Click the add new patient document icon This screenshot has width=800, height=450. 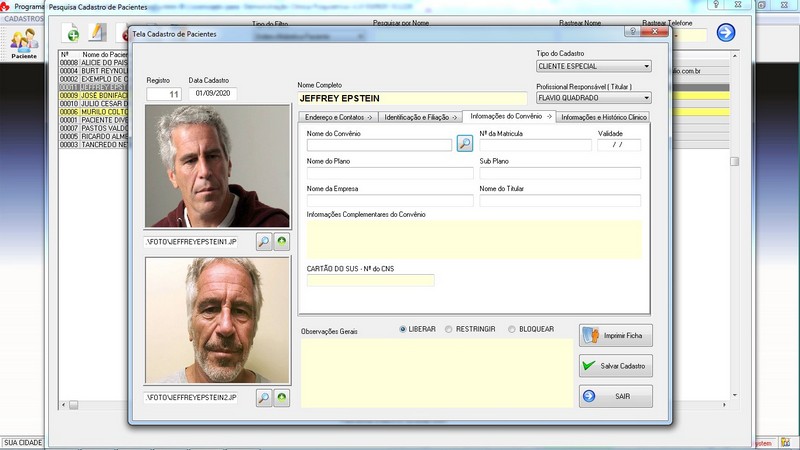[x=71, y=33]
